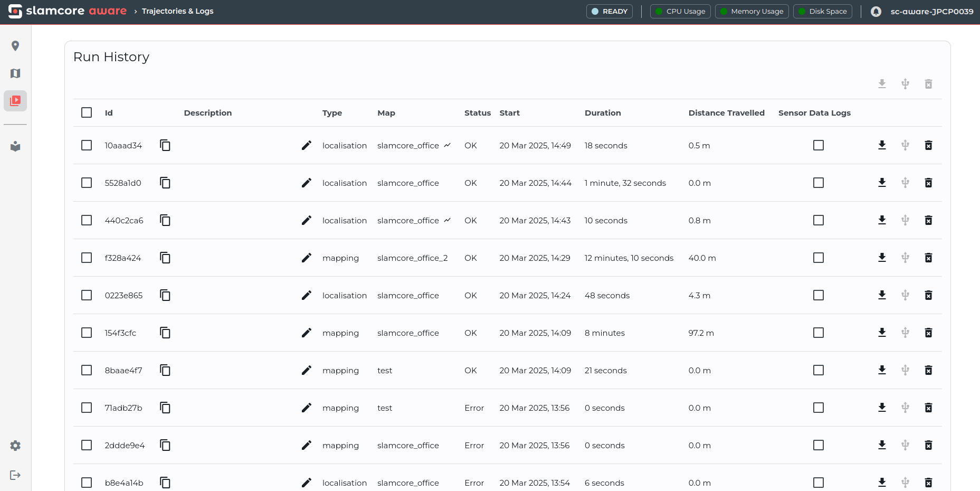Select row checkbox for run f328a424
Image resolution: width=980 pixels, height=491 pixels.
coord(87,258)
